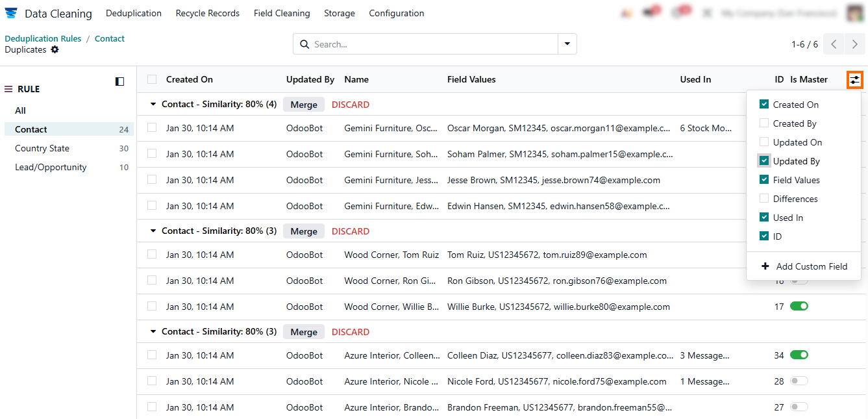Open the Field Cleaning menu
Image resolution: width=868 pixels, height=419 pixels.
click(x=282, y=13)
